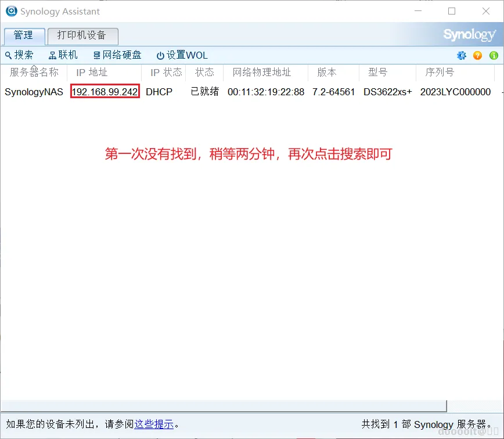Viewport: 504px width, 439px height.
Task: Open the orange help question-mark icon
Action: 477,55
